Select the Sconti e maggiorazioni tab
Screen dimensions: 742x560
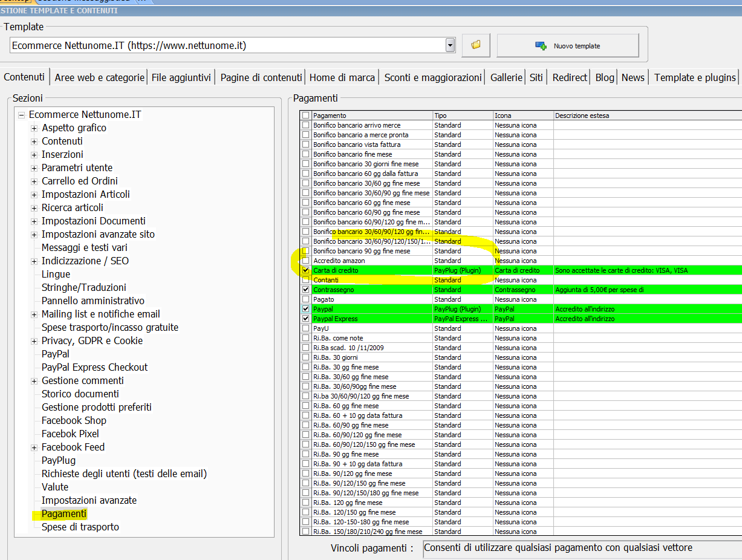[x=433, y=77]
